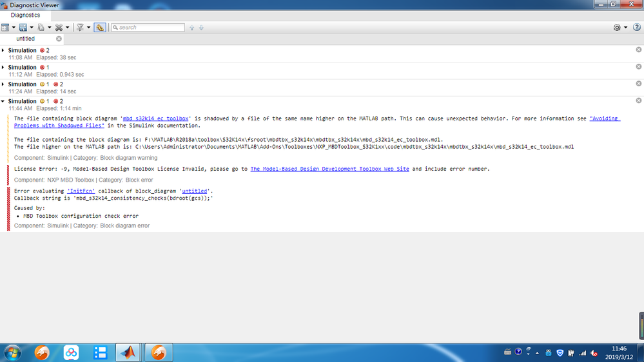Click the blue USB tray icon
This screenshot has width=644, height=362.
(549, 353)
